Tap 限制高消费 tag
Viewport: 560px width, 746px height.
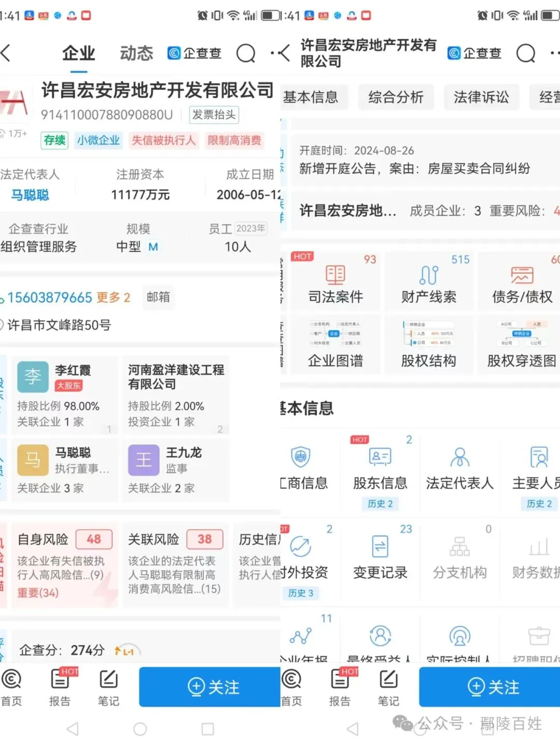pos(234,140)
